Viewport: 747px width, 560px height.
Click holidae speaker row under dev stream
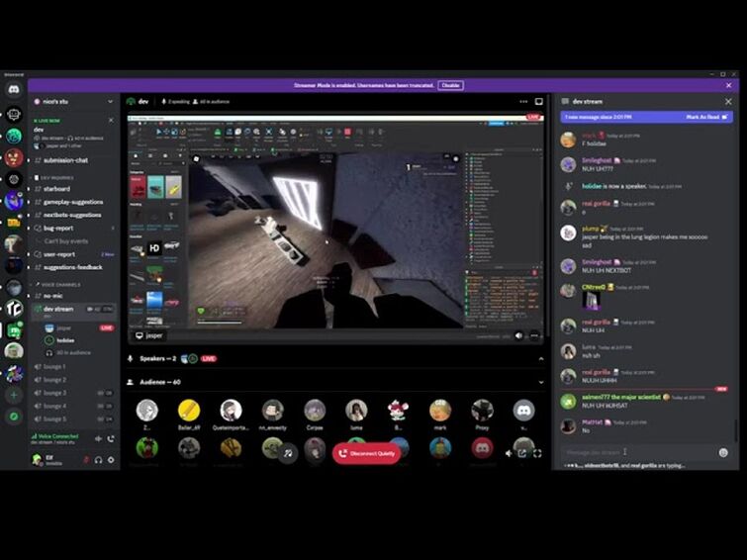click(78, 340)
